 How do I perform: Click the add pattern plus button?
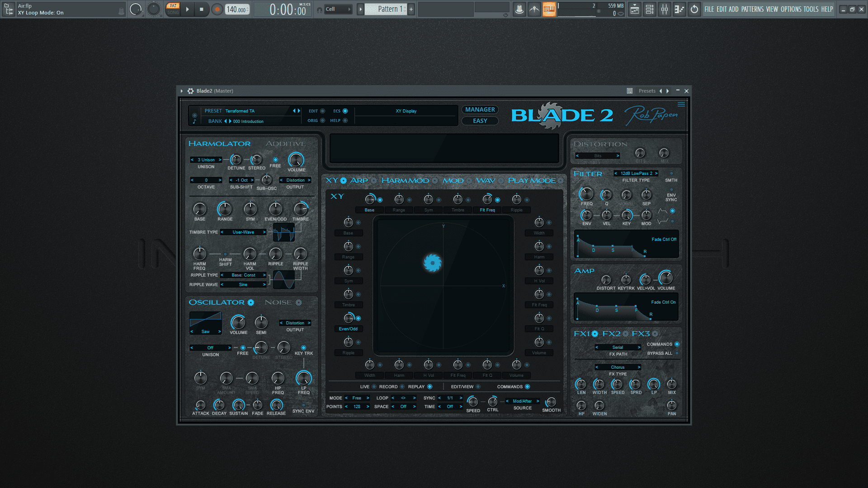click(x=411, y=9)
